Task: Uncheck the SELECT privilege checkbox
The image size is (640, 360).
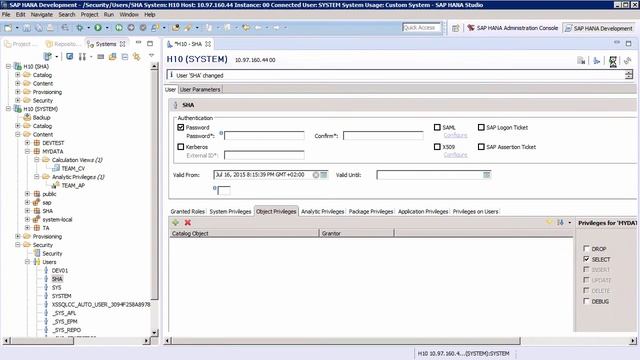Action: [x=587, y=259]
